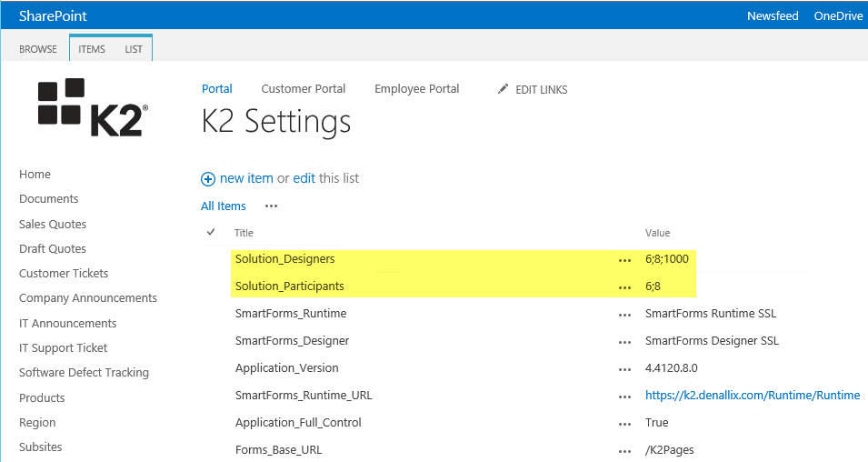Viewport: 868px width, 462px height.
Task: Open ellipsis menu for Application_Version row
Action: [x=624, y=369]
